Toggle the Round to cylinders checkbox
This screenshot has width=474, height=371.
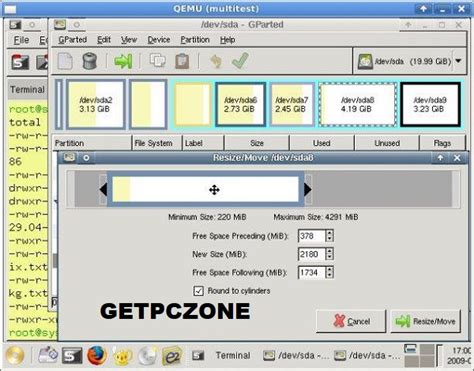[198, 291]
